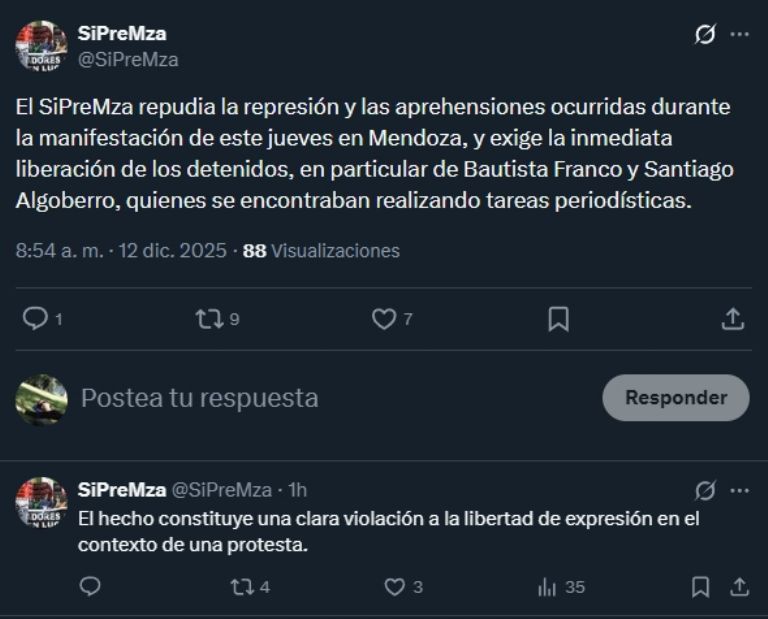768x619 pixels.
Task: Reply to the main SiPreMza post
Action: [36, 319]
